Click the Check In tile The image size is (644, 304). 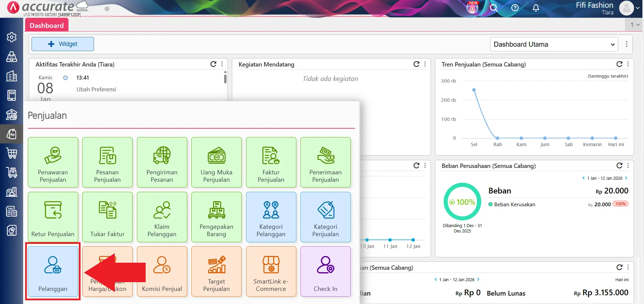[x=325, y=271]
